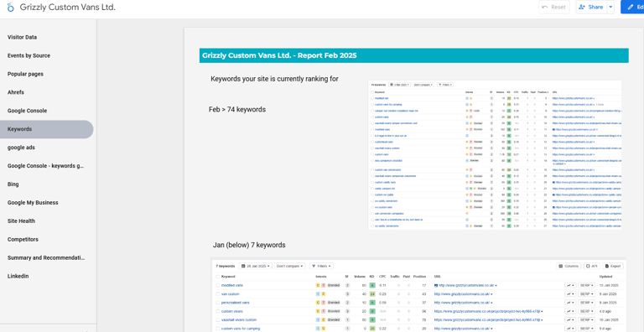644x332 pixels.
Task: Select the Keywords page in sidebar
Action: pyautogui.click(x=46, y=129)
